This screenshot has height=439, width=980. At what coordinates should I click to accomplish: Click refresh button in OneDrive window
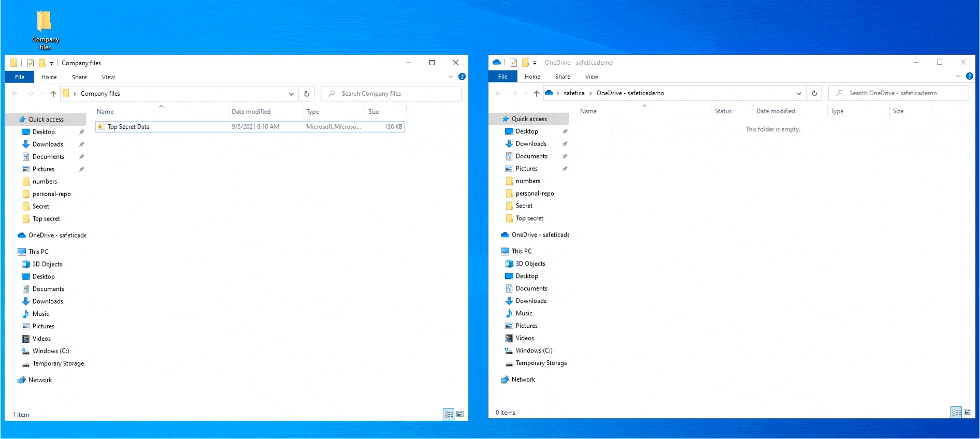814,93
